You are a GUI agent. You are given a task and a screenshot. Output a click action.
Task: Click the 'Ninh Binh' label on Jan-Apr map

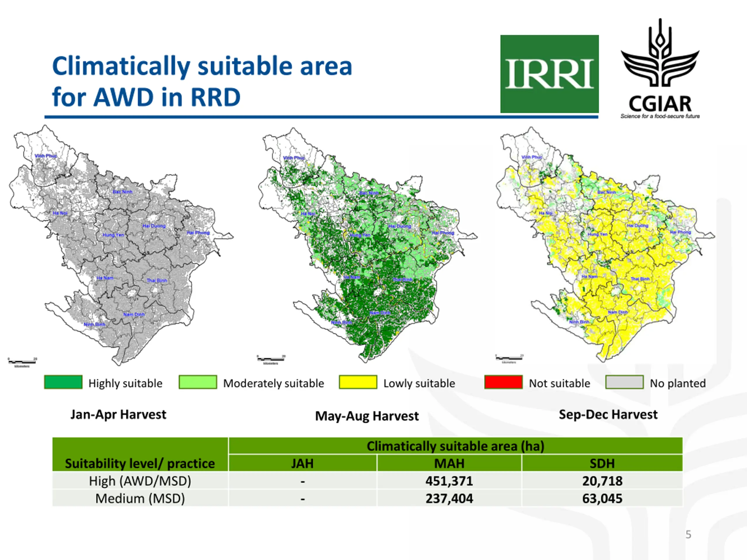[95, 324]
